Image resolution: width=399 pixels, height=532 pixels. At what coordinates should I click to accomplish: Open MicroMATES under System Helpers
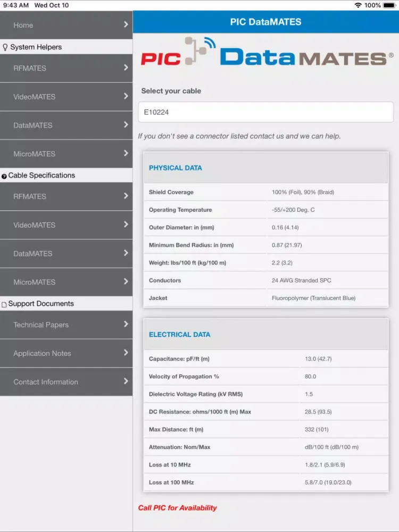[x=66, y=154]
